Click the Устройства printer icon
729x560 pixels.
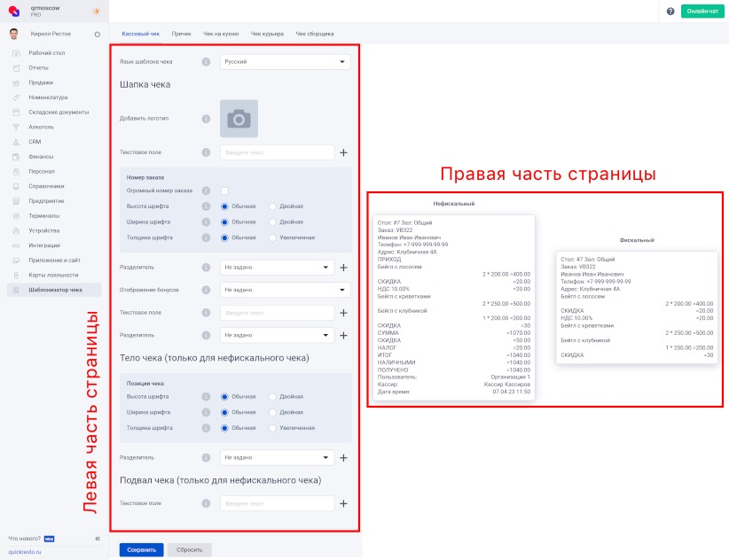(x=16, y=230)
